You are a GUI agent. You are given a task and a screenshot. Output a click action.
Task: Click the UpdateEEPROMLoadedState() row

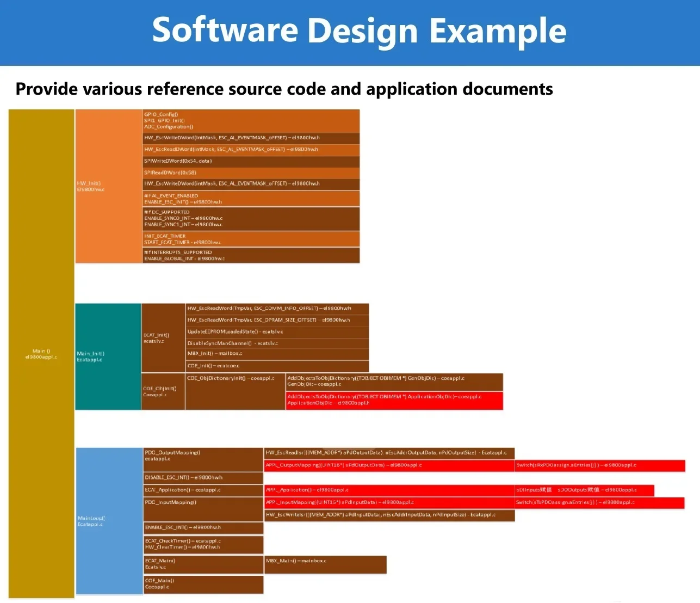tap(277, 331)
